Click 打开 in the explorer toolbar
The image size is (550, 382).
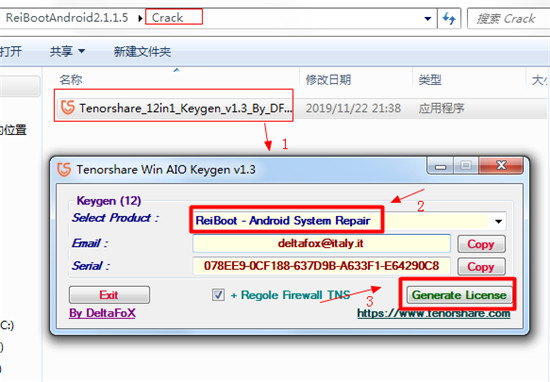click(x=11, y=52)
